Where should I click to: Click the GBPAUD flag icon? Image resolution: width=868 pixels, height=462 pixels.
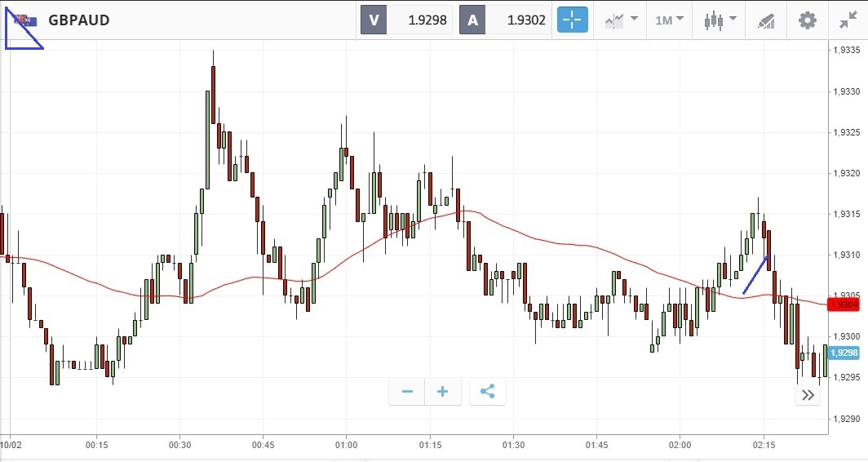[25, 20]
